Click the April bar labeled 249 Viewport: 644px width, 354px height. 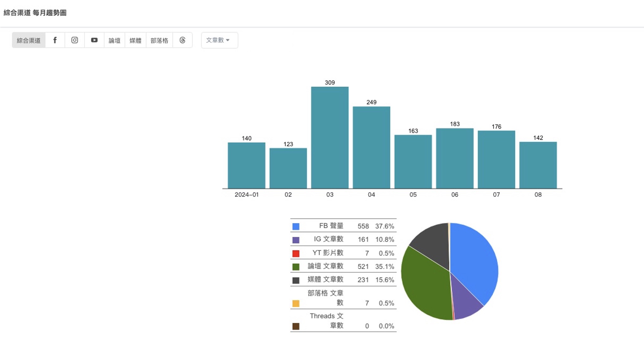tap(371, 147)
